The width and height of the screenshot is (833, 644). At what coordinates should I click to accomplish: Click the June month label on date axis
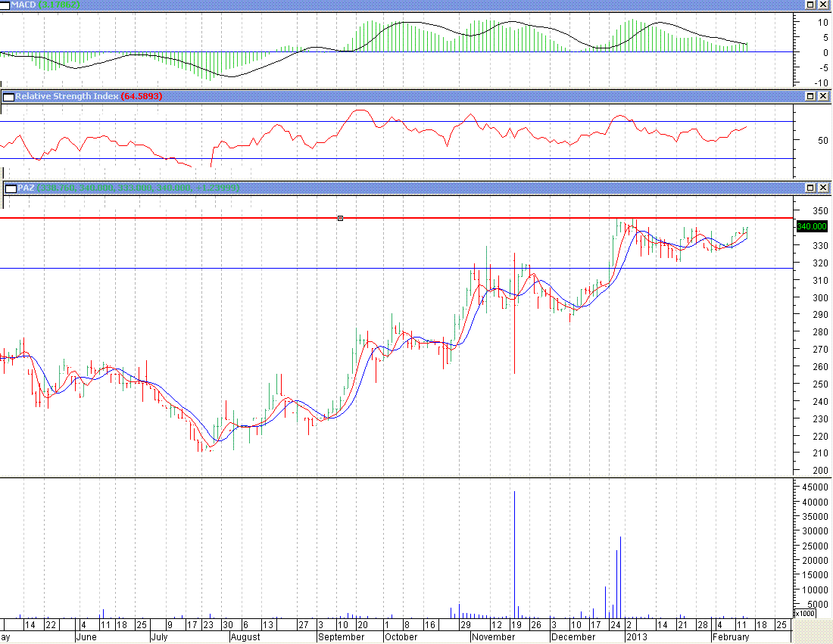(86, 637)
